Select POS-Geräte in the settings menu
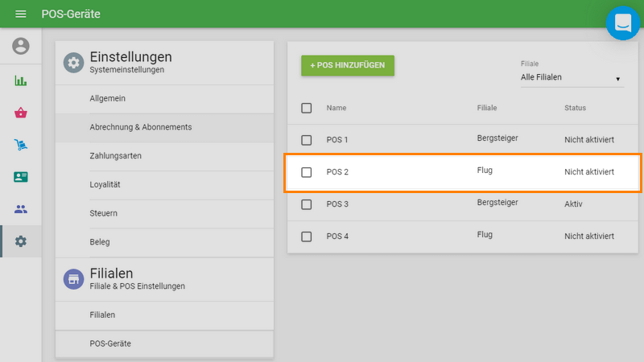 [164, 344]
